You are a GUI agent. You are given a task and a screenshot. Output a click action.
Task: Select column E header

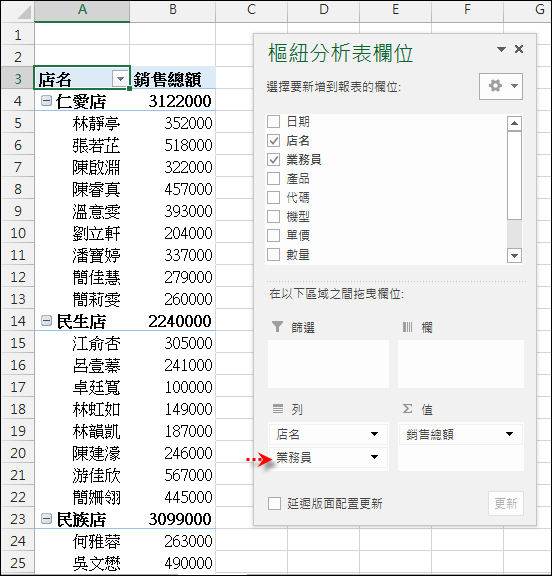click(x=396, y=11)
